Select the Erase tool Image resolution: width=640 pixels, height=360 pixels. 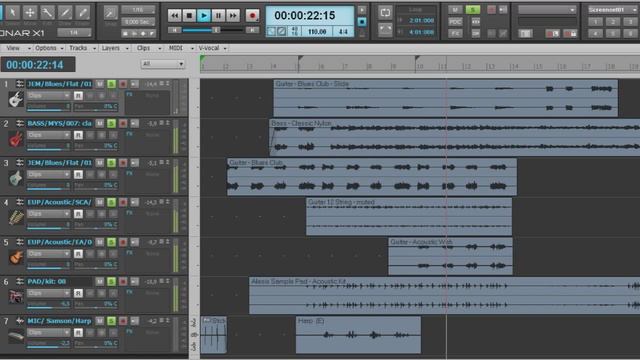pos(82,13)
